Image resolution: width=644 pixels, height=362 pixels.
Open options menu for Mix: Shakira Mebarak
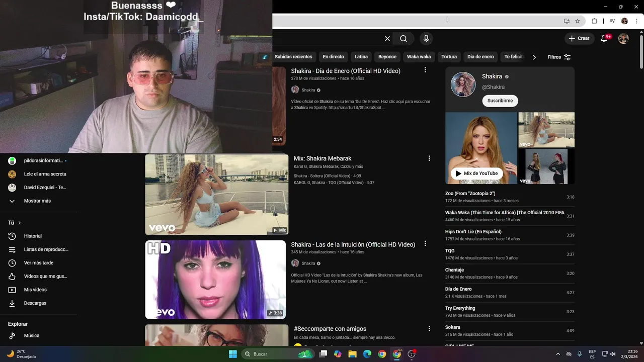point(429,158)
